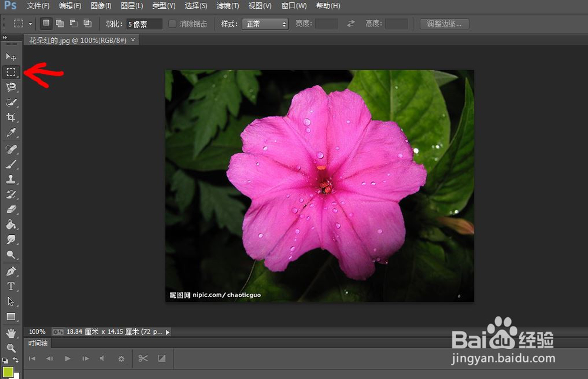Choose Subtract from Selection mode

pos(73,24)
